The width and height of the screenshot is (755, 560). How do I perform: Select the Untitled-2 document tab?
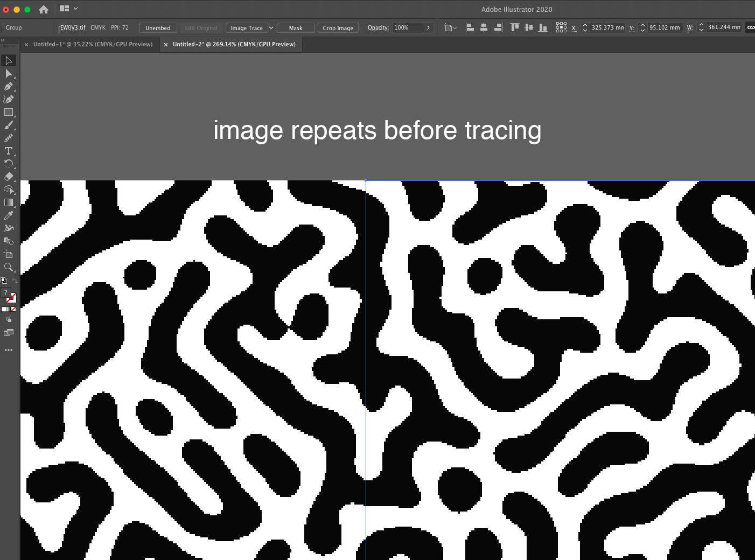pos(234,44)
